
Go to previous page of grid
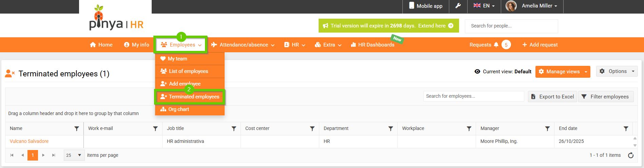22,155
